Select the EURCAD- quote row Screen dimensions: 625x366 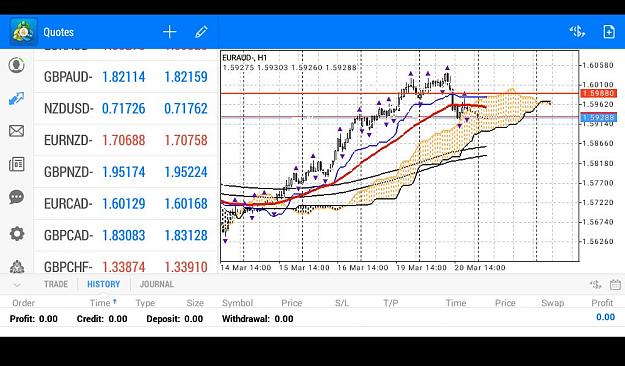click(126, 203)
